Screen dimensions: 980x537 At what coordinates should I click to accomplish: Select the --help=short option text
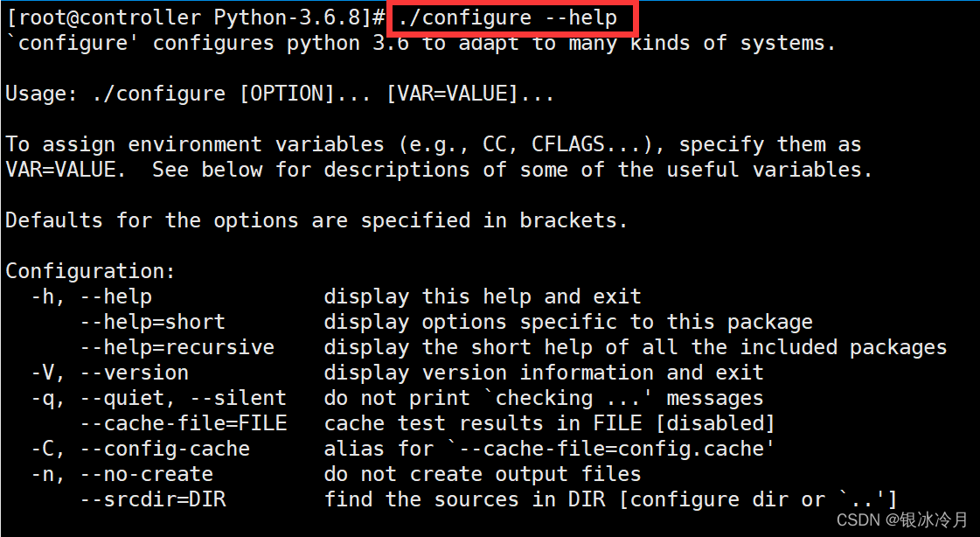click(152, 322)
